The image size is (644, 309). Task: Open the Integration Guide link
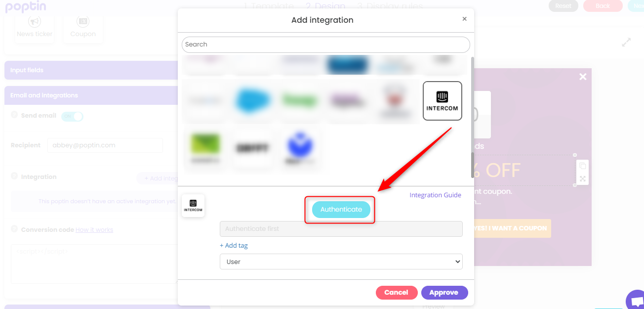coord(435,195)
